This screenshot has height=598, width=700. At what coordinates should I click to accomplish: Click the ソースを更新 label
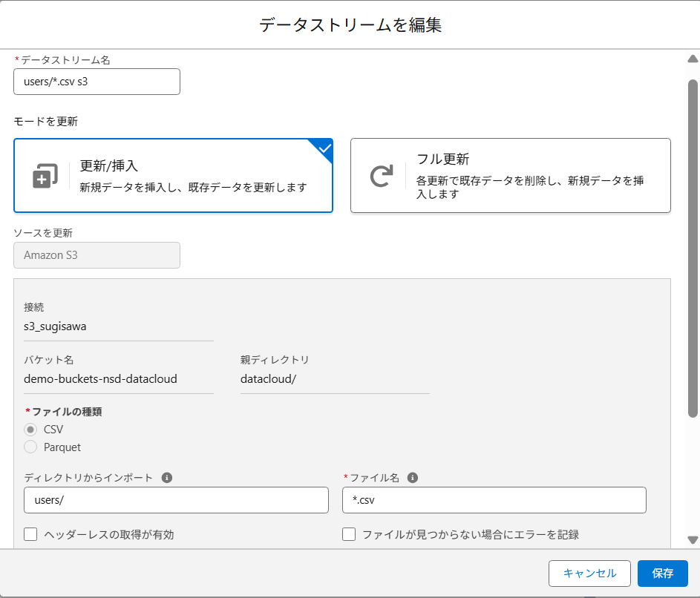[x=43, y=233]
